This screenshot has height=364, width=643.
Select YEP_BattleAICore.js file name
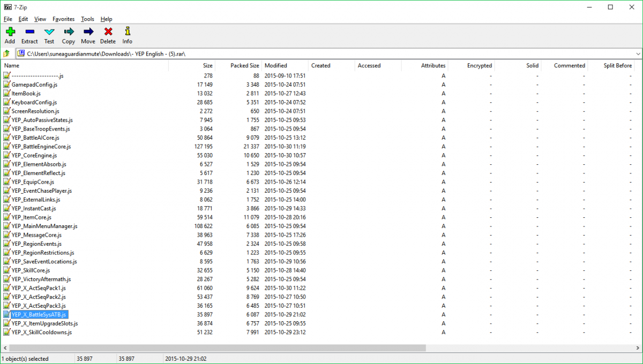[35, 138]
